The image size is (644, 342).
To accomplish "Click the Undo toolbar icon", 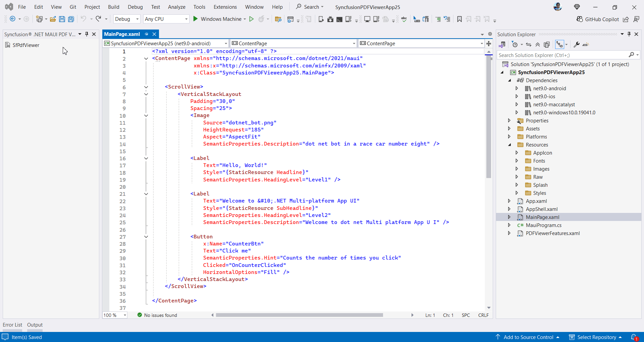I will pos(84,19).
